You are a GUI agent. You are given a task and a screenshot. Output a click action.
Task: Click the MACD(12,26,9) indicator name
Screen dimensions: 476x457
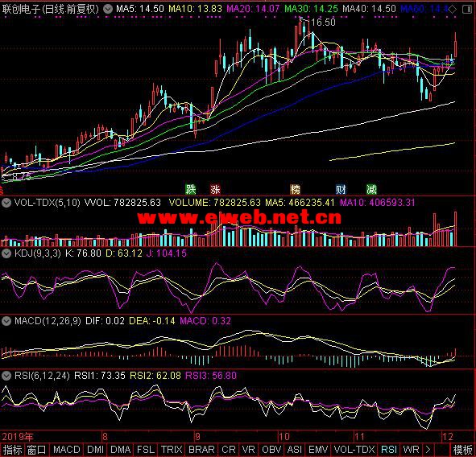click(48, 321)
